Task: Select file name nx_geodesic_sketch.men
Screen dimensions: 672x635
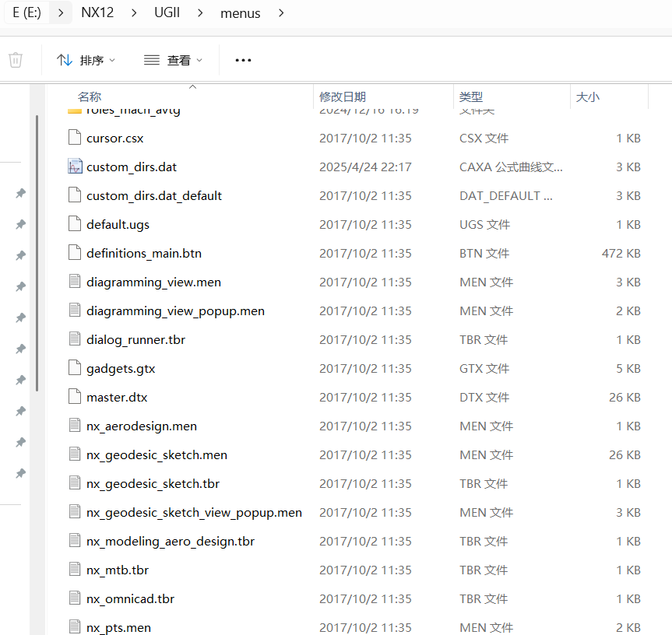Action: [157, 455]
